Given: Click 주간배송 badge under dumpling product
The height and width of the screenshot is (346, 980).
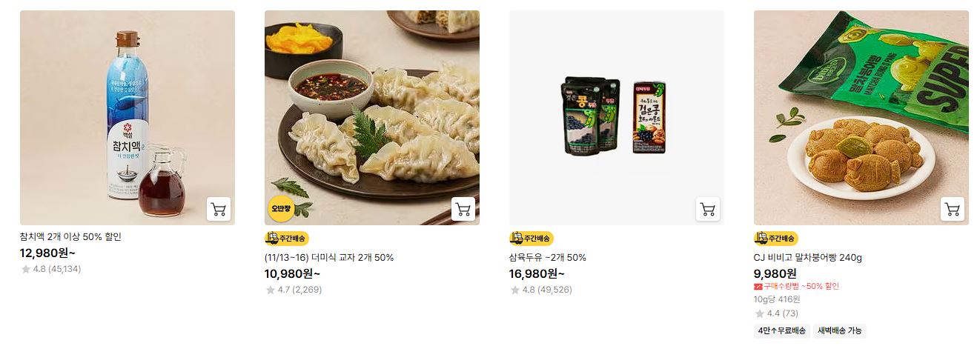Looking at the screenshot, I should point(286,239).
